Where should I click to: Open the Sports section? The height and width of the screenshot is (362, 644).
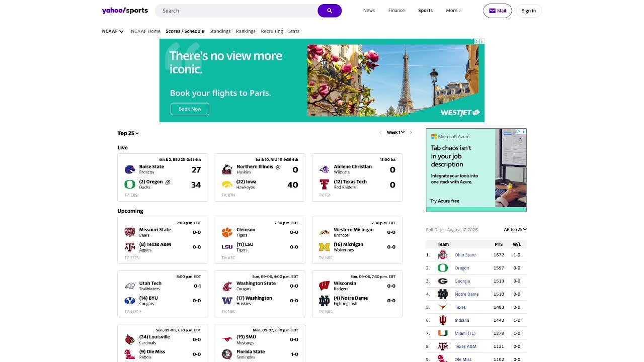[425, 11]
